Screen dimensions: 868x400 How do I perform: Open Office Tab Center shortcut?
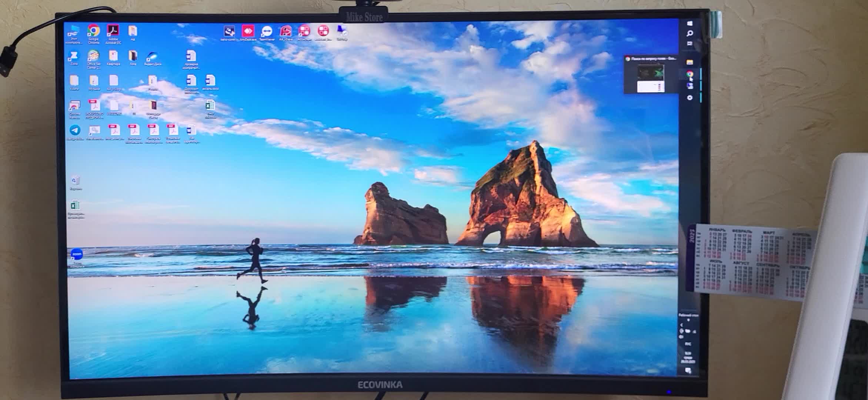93,59
